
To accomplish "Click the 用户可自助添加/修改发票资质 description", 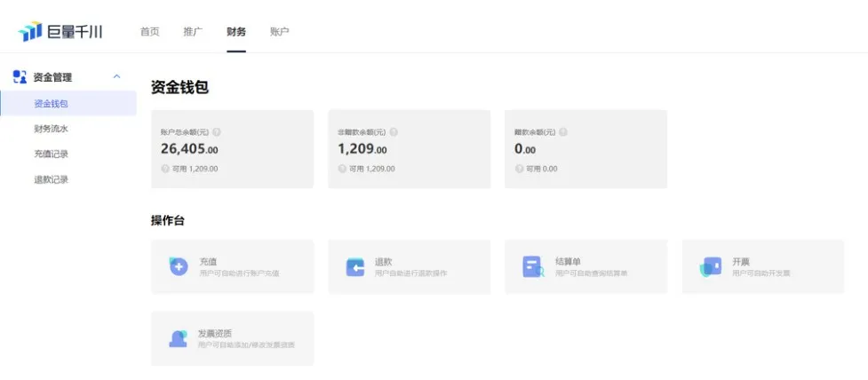I will click(x=246, y=345).
